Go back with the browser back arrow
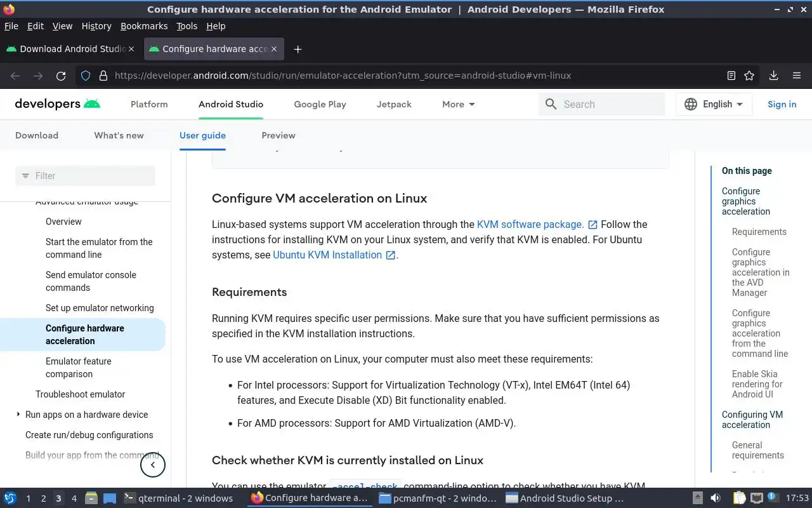Image resolution: width=812 pixels, height=508 pixels. click(x=15, y=76)
